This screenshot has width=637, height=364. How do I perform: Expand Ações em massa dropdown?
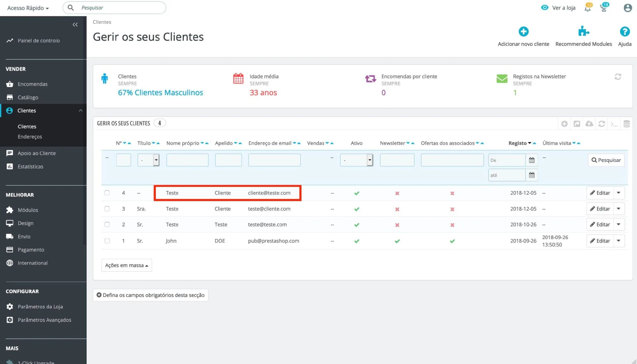point(126,265)
